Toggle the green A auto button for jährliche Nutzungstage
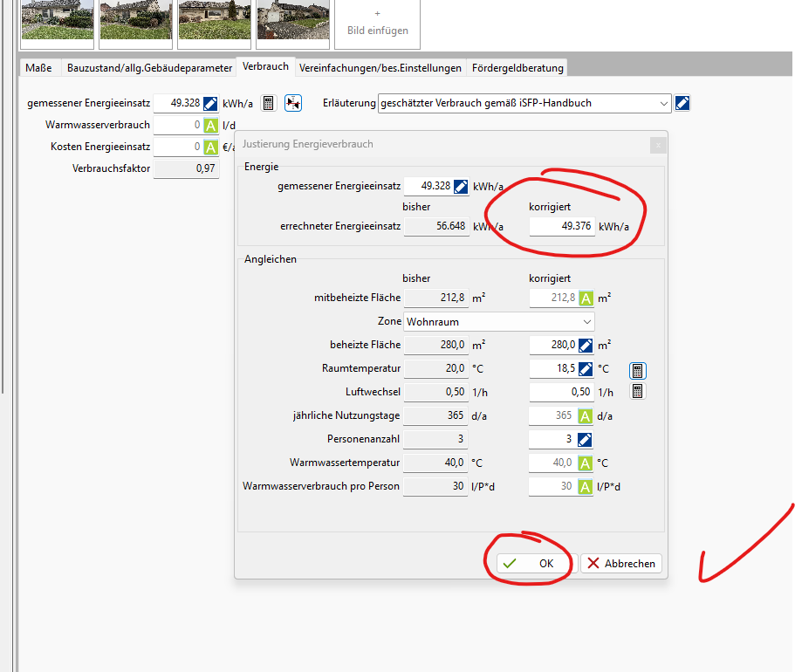 (586, 416)
